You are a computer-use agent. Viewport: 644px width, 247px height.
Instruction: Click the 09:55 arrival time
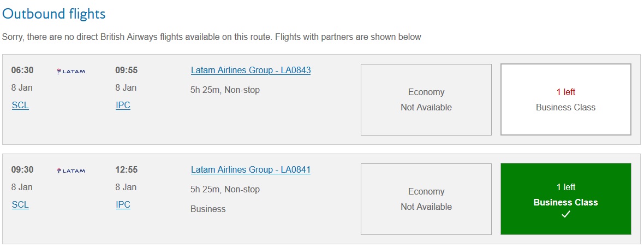pyautogui.click(x=126, y=70)
